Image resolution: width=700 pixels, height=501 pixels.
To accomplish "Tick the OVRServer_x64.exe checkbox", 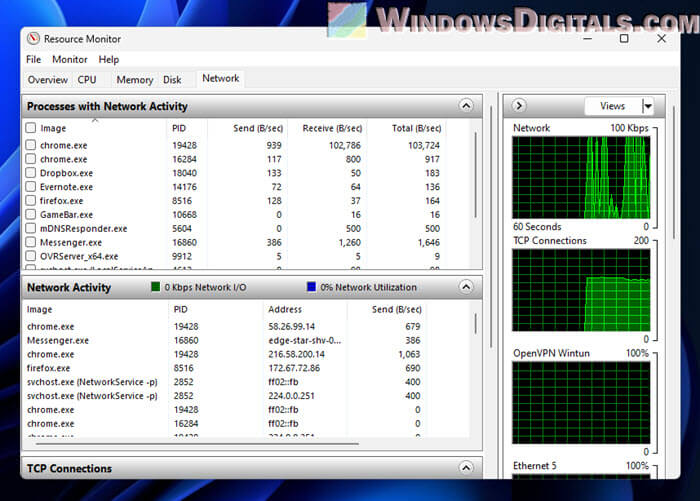I will tap(31, 256).
